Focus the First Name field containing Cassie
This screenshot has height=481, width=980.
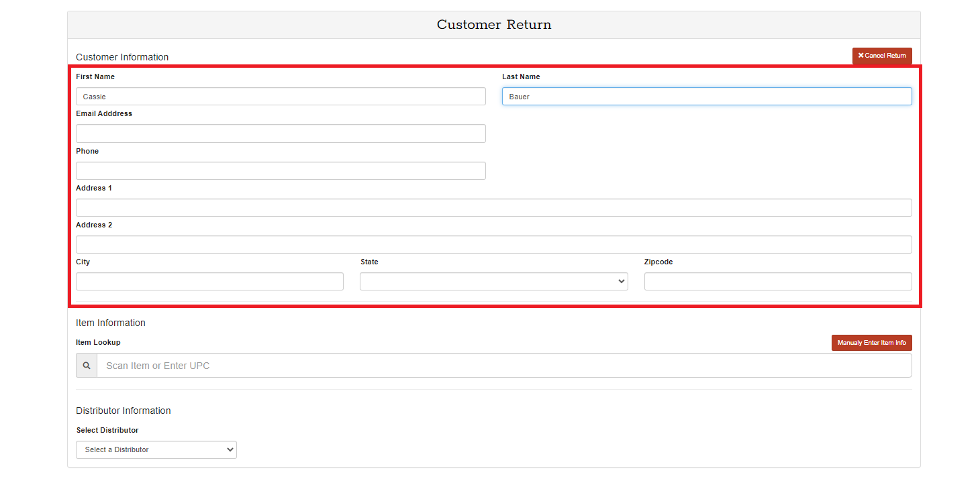tap(281, 97)
